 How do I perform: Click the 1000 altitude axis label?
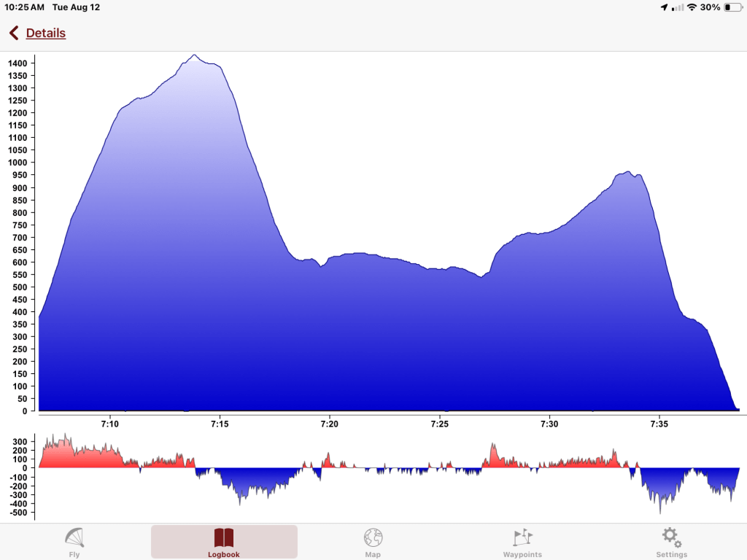click(x=18, y=163)
